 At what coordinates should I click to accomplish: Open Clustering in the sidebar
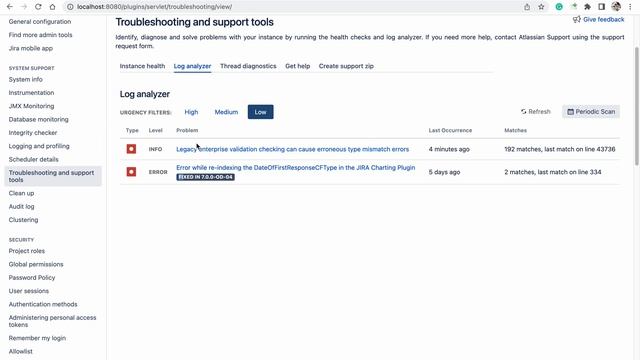pos(23,220)
